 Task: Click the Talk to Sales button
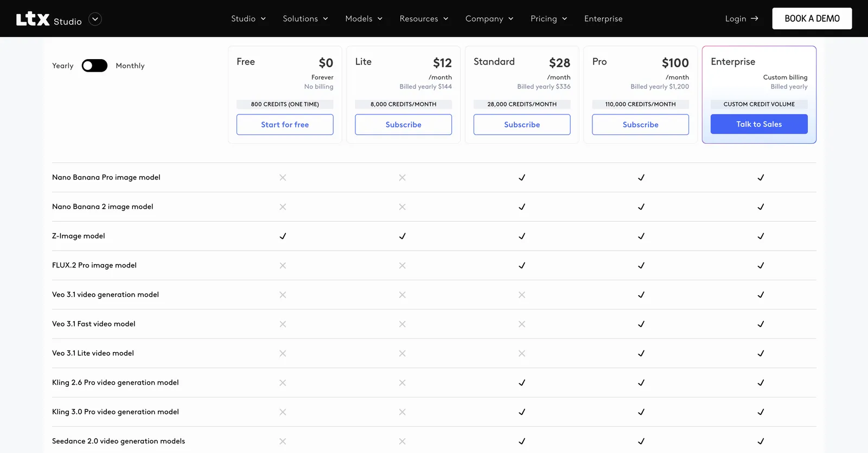(x=759, y=124)
